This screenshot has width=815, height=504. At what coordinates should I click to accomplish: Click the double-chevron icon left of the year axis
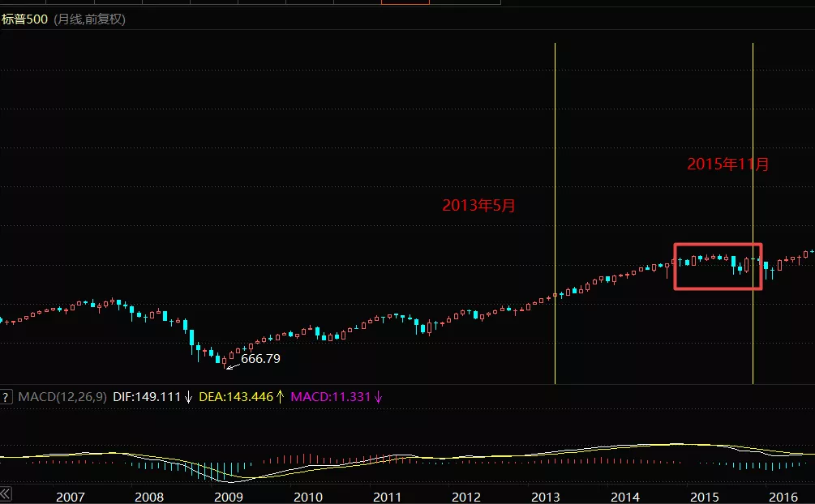(x=5, y=493)
